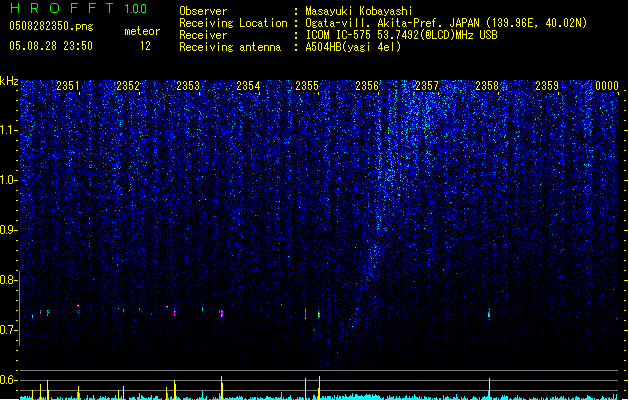Click the 2359 time marker
The width and height of the screenshot is (629, 400).
tap(547, 86)
